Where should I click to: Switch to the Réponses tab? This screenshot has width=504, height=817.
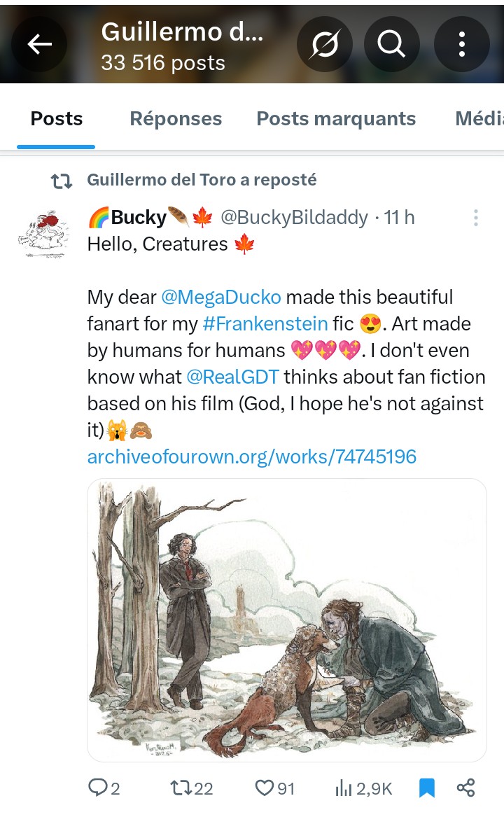coord(176,119)
